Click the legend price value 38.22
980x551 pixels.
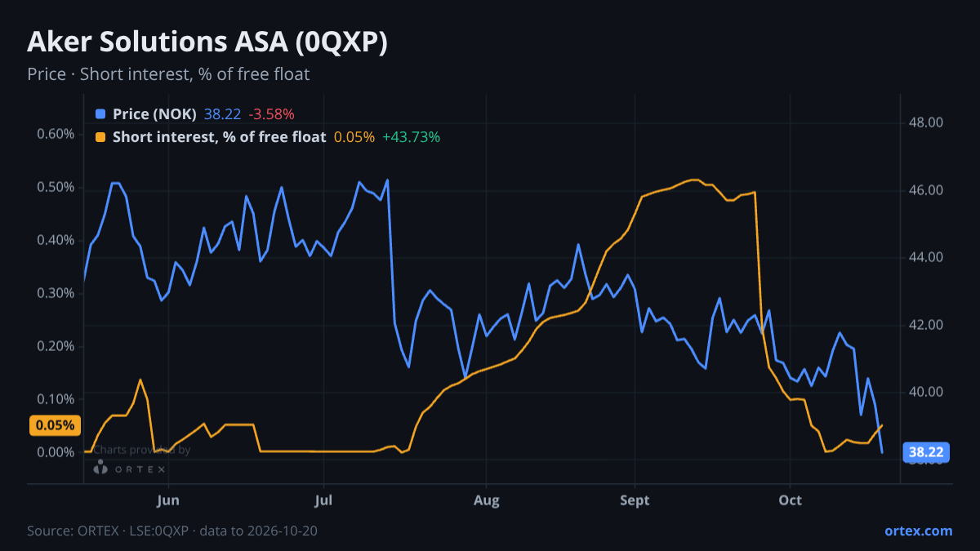[222, 114]
